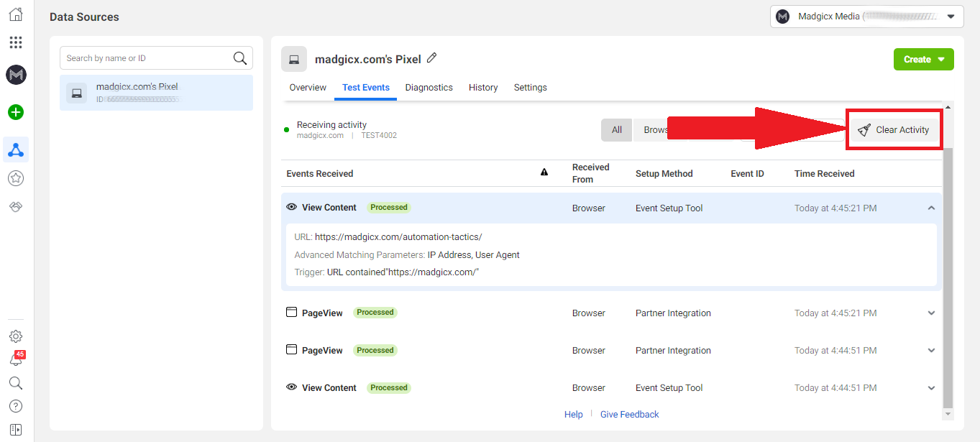Click the search magnifier in left sidebar

15,383
